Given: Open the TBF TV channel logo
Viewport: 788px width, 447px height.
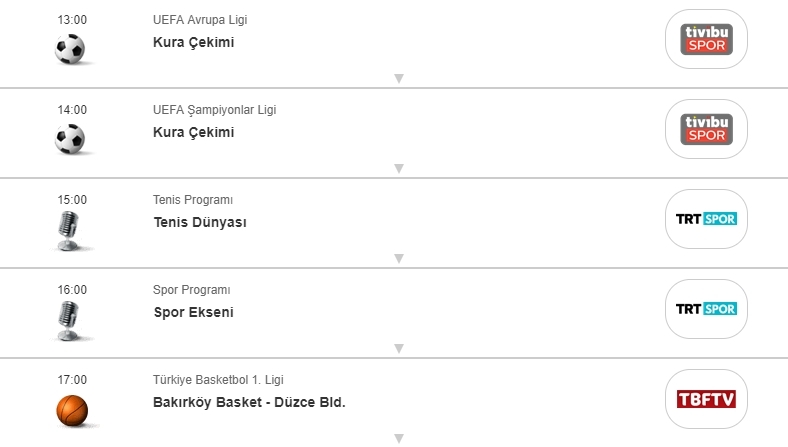Looking at the screenshot, I should (x=707, y=399).
